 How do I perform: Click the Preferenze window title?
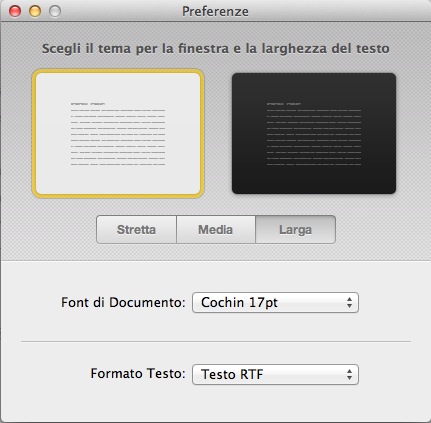[215, 11]
